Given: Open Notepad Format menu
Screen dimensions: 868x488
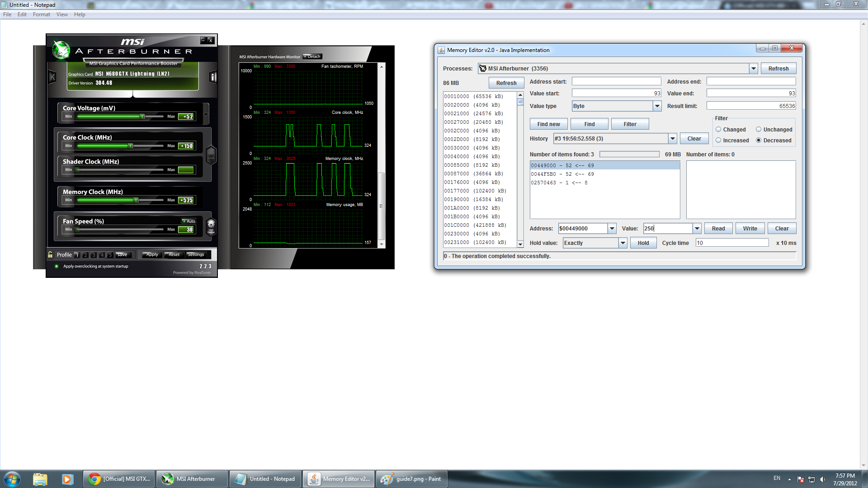Looking at the screenshot, I should coord(42,14).
